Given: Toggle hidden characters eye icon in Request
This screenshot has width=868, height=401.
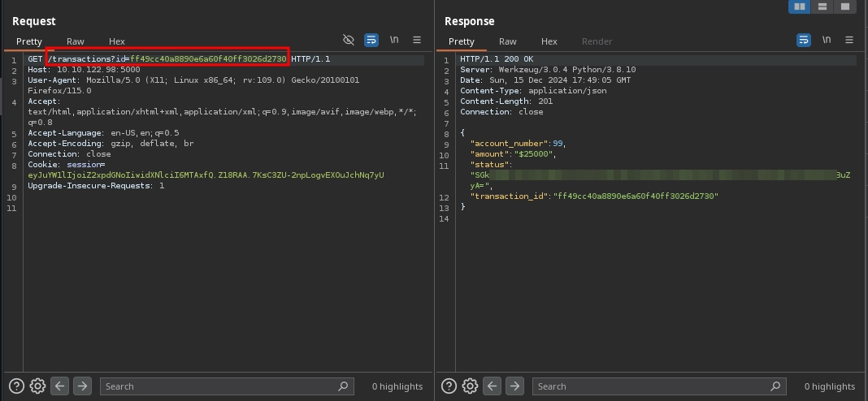Looking at the screenshot, I should click(x=349, y=40).
